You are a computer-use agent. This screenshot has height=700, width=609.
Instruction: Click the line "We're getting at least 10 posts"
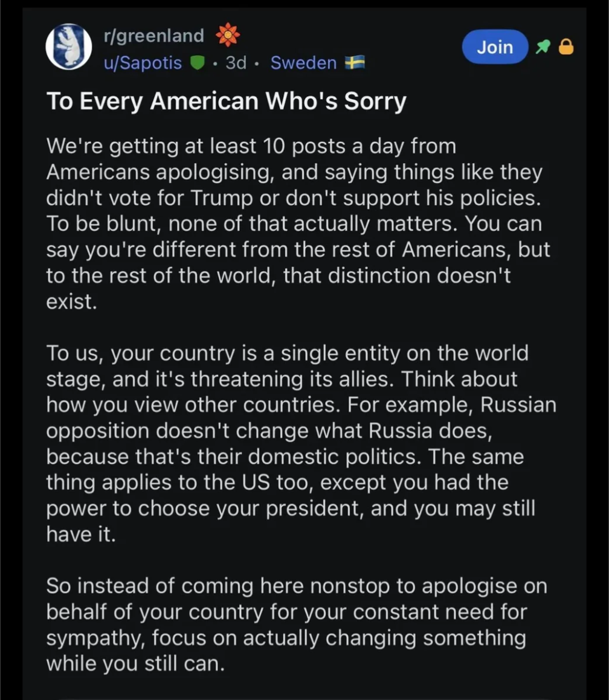coord(251,146)
